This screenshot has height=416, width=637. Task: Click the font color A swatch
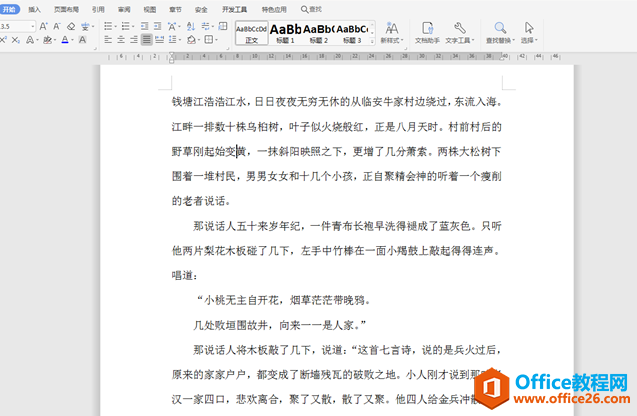pyautogui.click(x=65, y=40)
